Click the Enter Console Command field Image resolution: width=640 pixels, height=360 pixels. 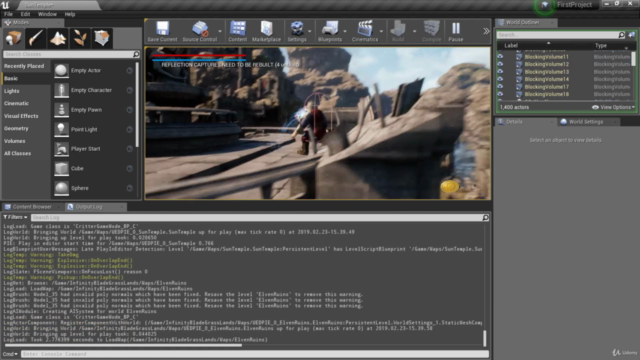pos(255,354)
